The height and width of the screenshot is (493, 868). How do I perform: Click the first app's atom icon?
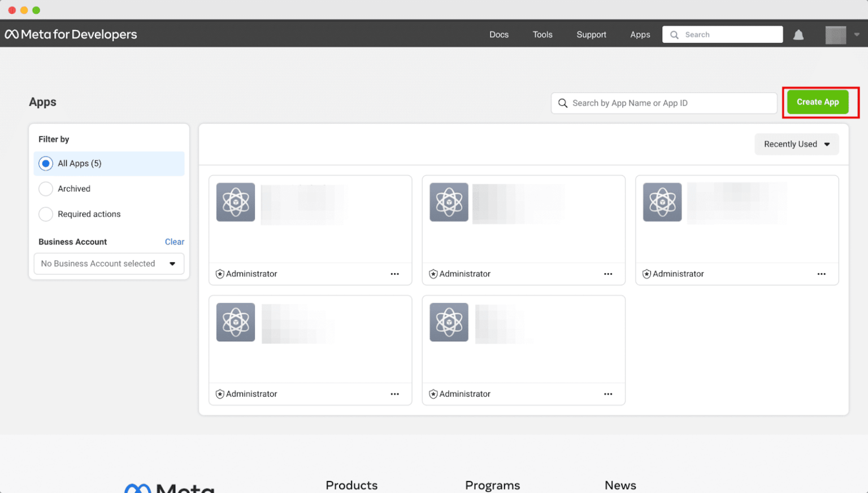click(236, 202)
